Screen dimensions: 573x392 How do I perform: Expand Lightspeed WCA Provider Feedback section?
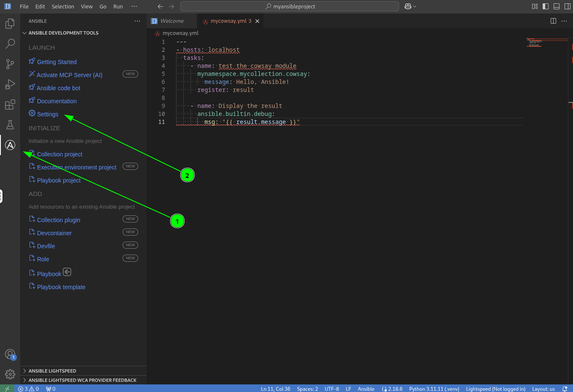83,380
